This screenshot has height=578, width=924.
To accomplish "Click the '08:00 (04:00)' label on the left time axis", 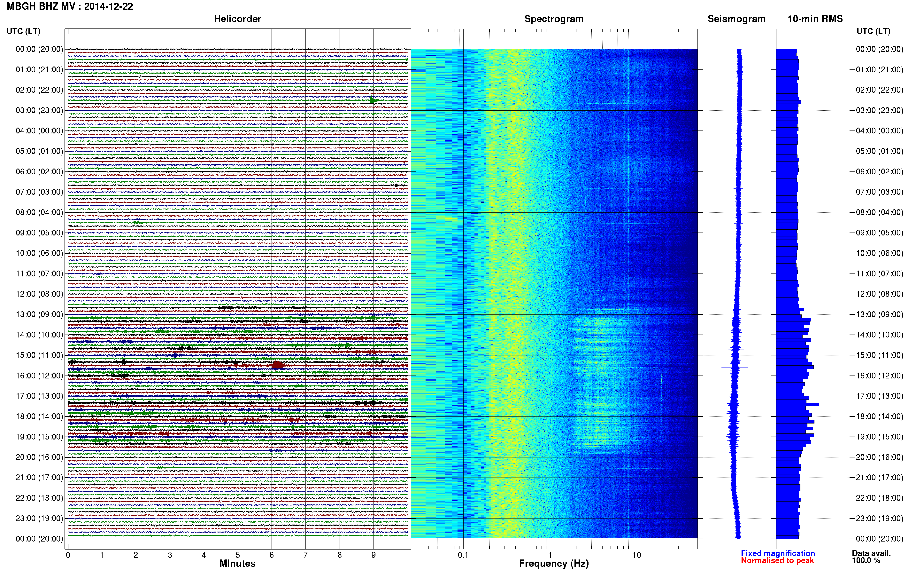I will [x=39, y=212].
